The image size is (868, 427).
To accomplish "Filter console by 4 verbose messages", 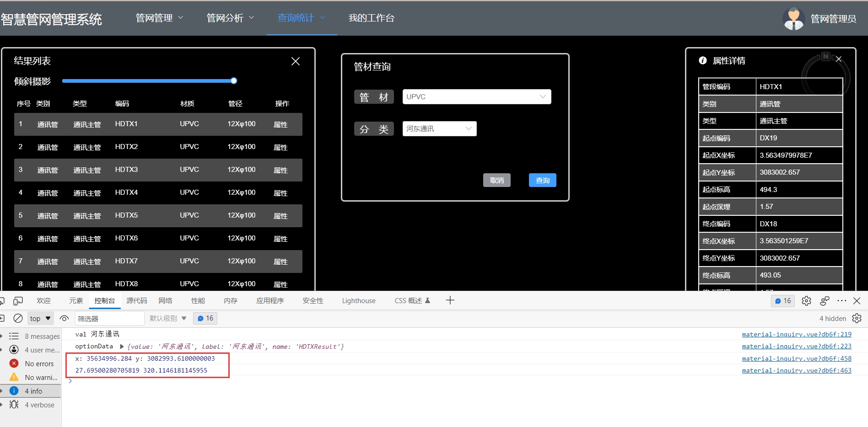I will click(x=39, y=405).
